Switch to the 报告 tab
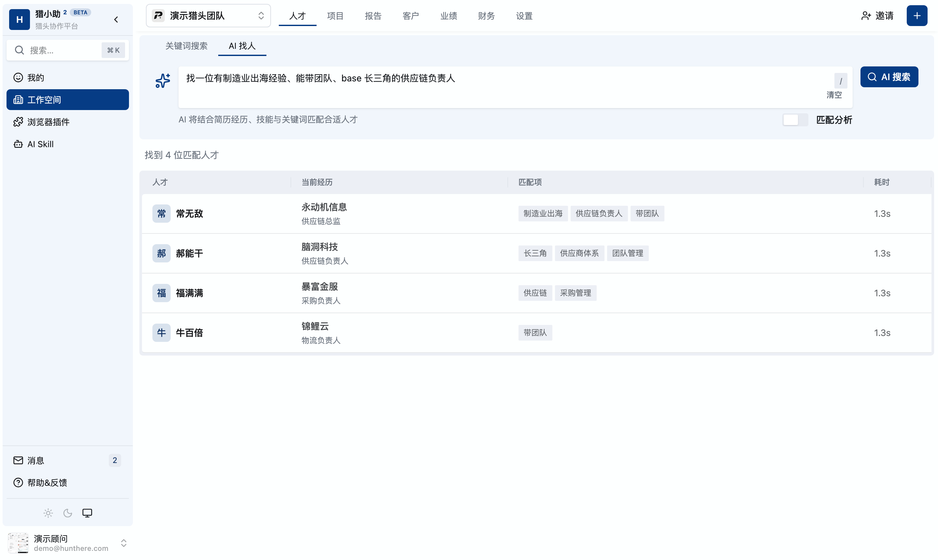 [373, 16]
